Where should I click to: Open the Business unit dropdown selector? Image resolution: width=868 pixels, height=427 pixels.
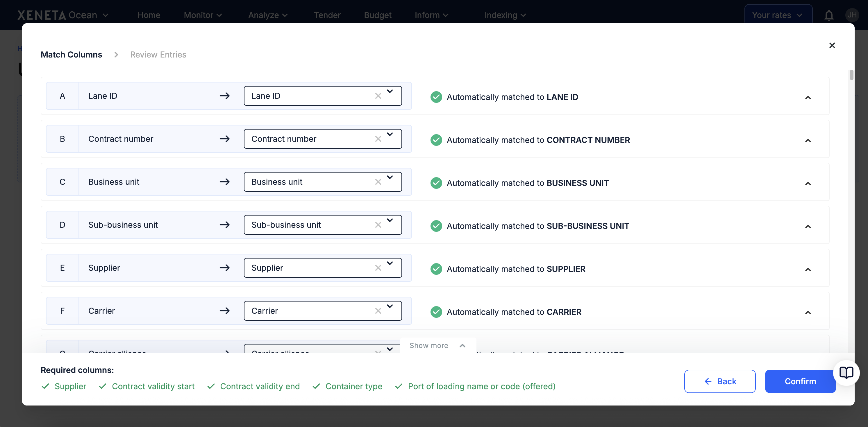[x=390, y=177]
